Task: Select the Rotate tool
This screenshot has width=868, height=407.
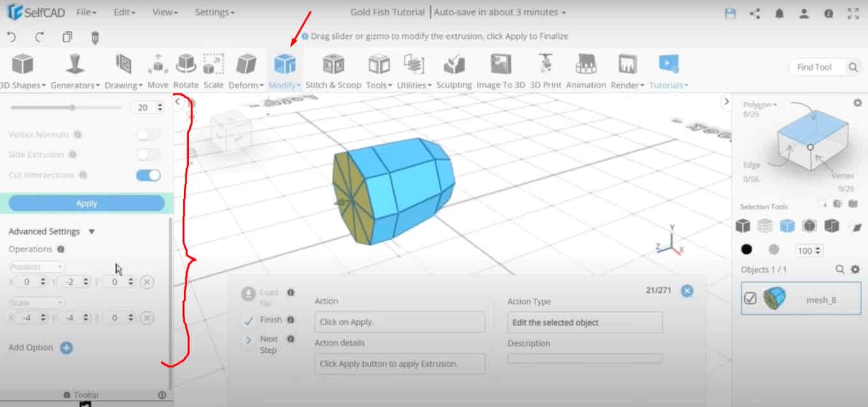Action: [186, 70]
